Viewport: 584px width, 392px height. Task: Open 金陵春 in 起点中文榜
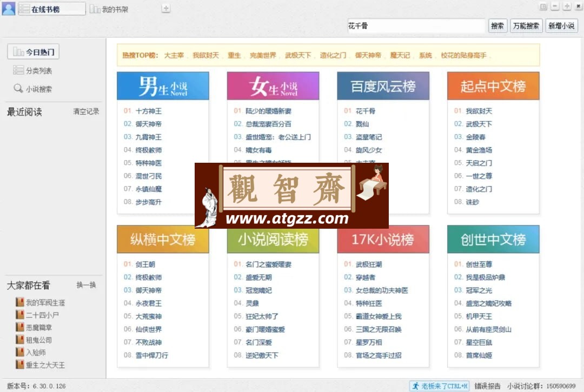pos(476,137)
